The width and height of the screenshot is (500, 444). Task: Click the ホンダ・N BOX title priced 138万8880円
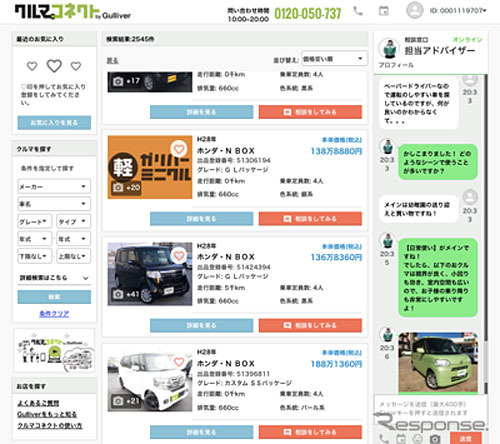226,151
